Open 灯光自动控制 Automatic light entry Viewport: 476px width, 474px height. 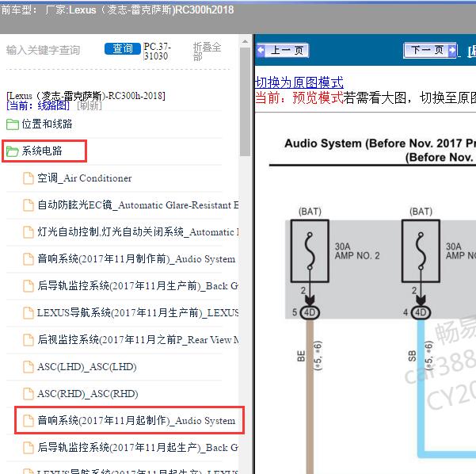(138, 232)
